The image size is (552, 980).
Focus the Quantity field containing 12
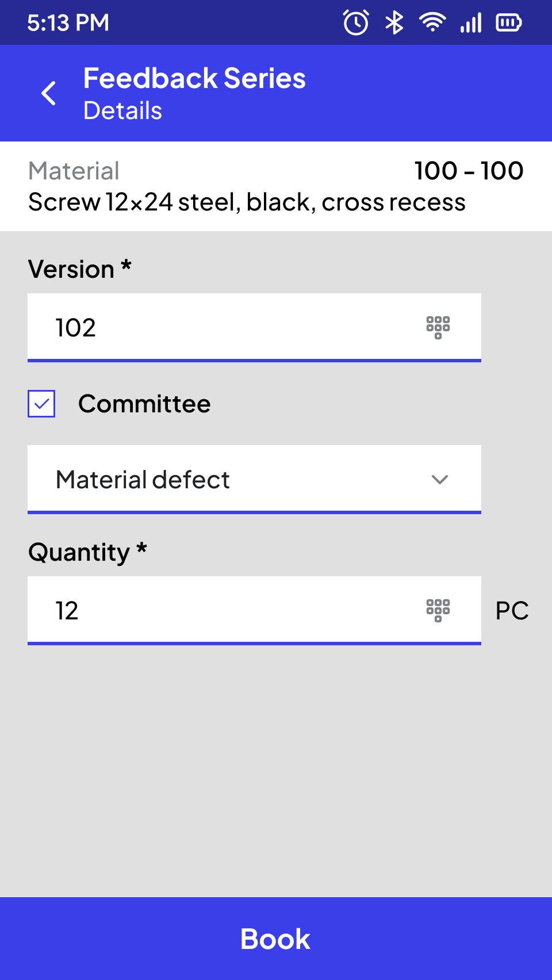(254, 611)
